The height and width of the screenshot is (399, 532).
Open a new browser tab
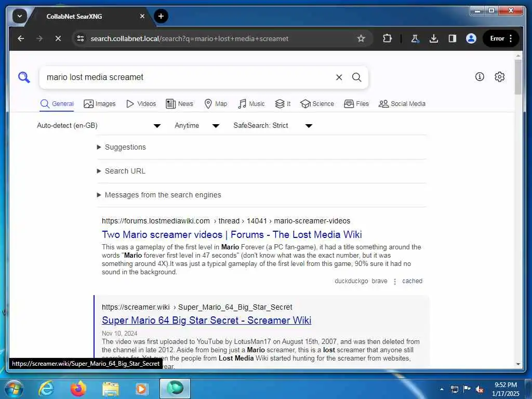[x=161, y=16]
